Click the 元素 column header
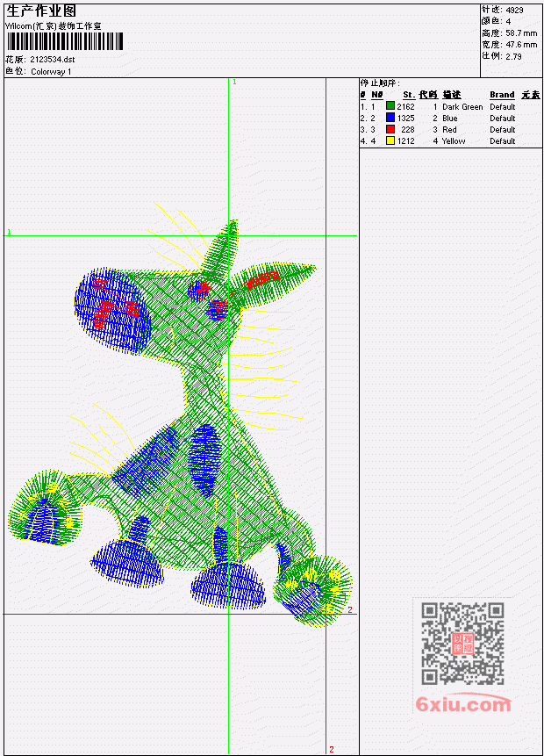The image size is (544, 756). [x=531, y=95]
